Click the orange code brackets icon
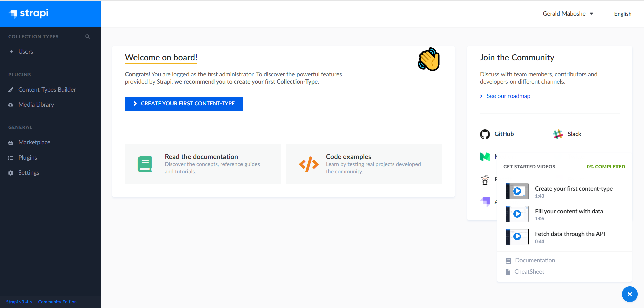This screenshot has height=308, width=644. click(x=309, y=164)
